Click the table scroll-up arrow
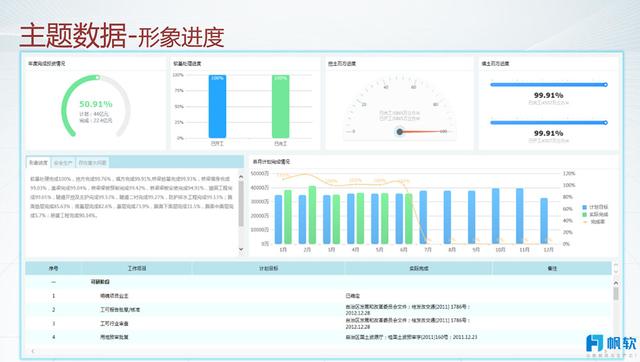This screenshot has width=640, height=362. point(616,283)
